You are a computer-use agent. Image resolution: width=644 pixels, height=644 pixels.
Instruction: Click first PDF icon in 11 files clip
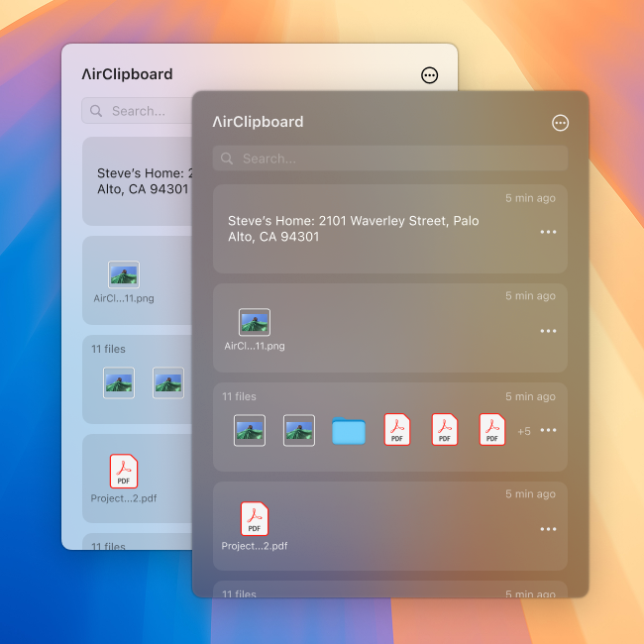tap(396, 429)
